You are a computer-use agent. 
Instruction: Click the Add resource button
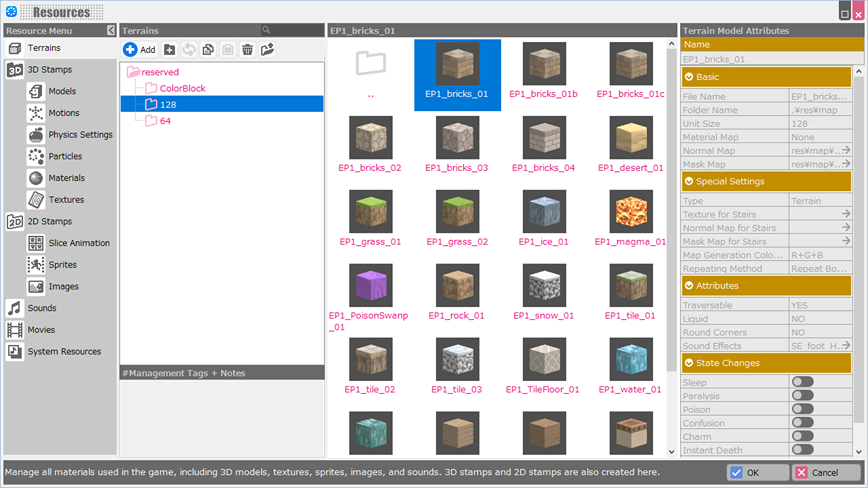140,49
